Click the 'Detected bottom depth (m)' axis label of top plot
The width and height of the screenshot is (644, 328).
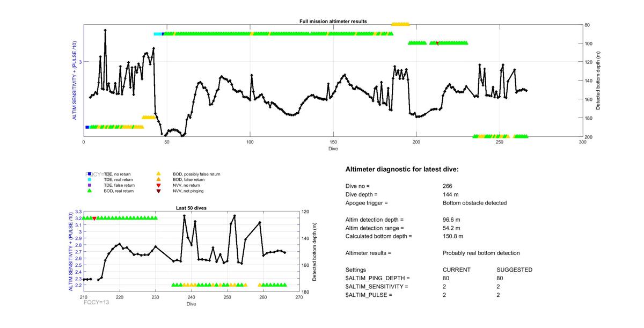(x=598, y=81)
